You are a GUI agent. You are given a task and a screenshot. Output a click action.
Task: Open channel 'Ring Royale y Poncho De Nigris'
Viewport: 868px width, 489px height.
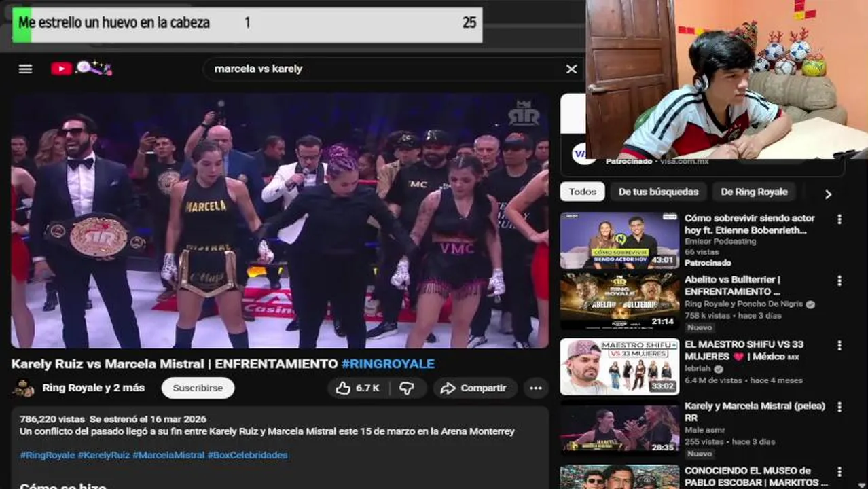click(743, 304)
